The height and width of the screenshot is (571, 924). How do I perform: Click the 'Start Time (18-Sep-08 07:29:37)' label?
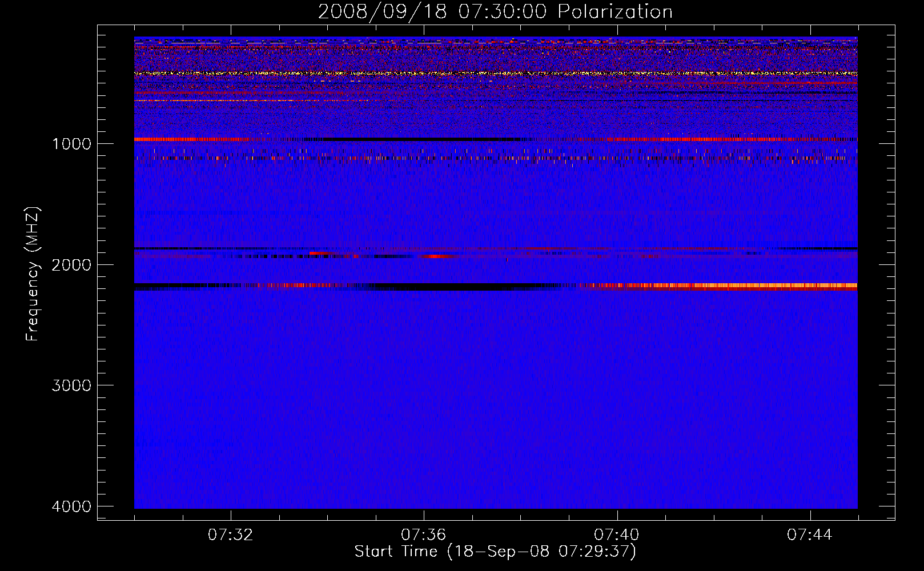point(495,552)
